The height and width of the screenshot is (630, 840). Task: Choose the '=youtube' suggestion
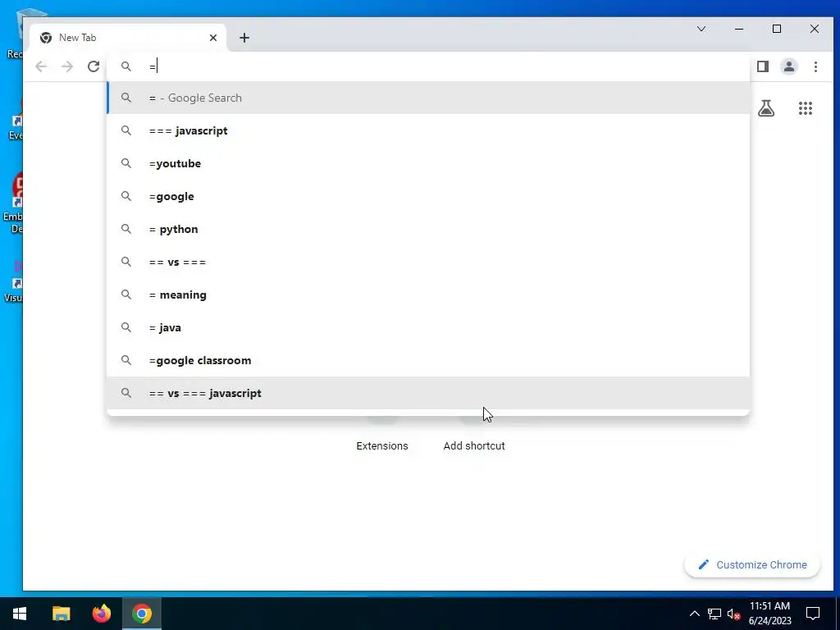click(x=428, y=163)
